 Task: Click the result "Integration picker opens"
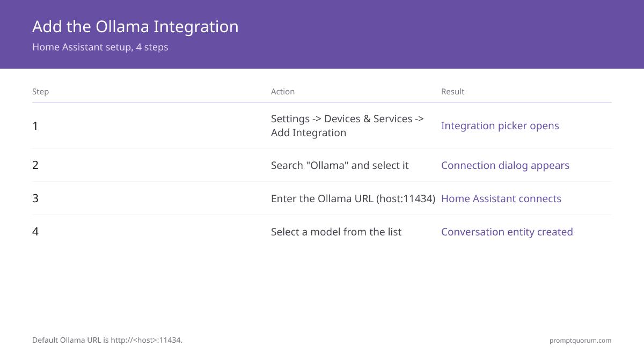500,126
